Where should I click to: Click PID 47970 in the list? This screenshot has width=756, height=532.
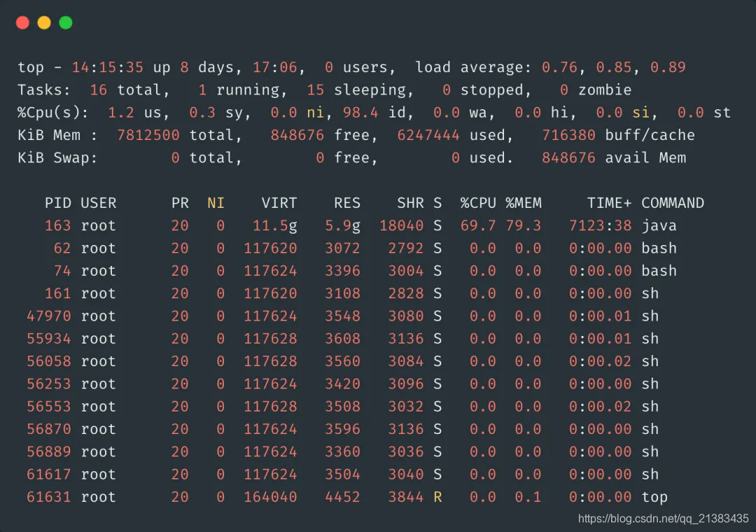pos(49,316)
